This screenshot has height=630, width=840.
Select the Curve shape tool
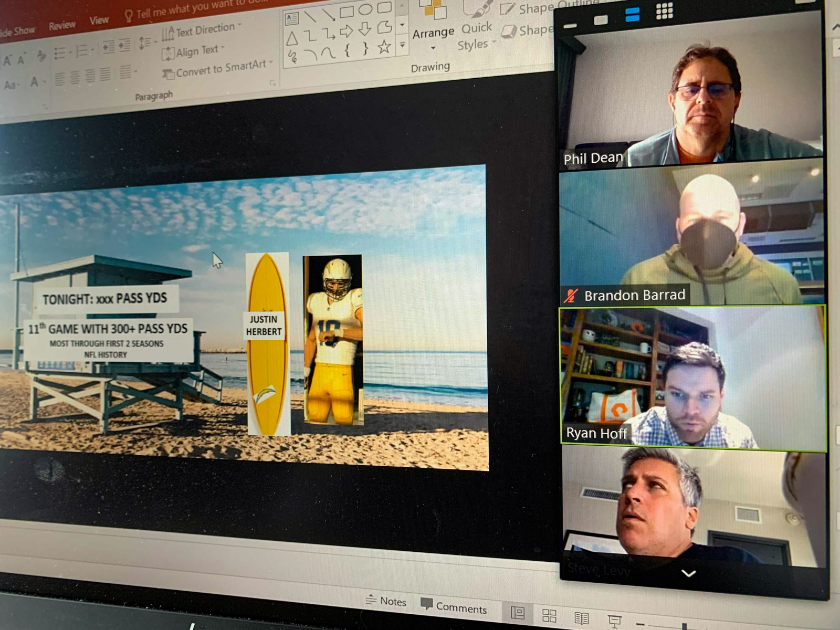[329, 53]
